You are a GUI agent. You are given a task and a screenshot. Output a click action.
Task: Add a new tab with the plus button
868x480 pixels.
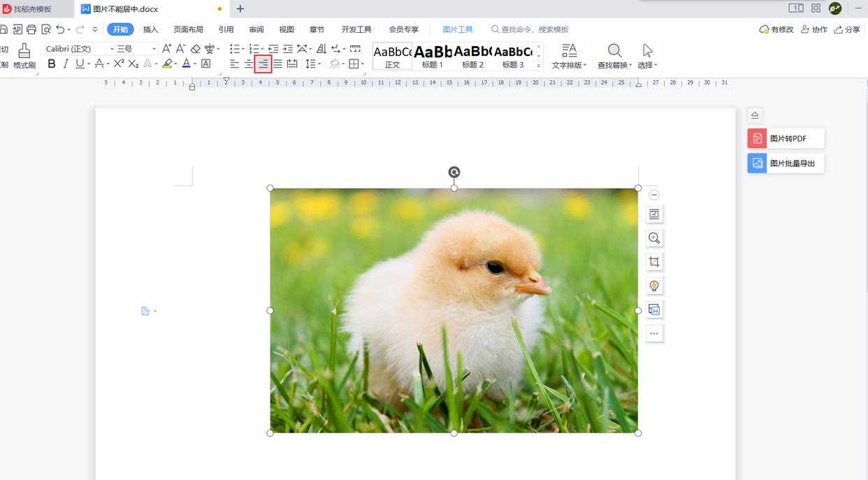pyautogui.click(x=240, y=9)
